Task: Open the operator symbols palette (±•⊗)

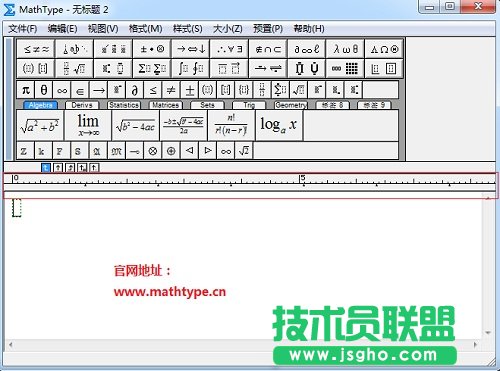Action: tap(152, 49)
